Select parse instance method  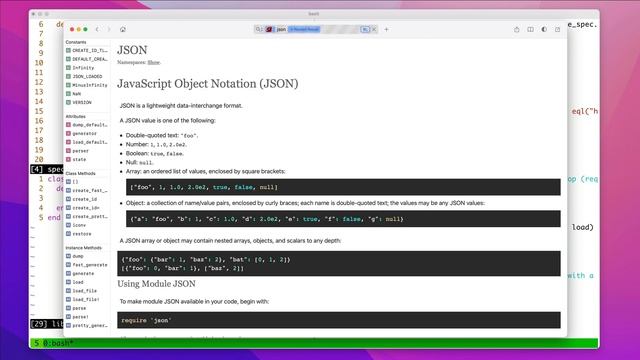pos(76,308)
